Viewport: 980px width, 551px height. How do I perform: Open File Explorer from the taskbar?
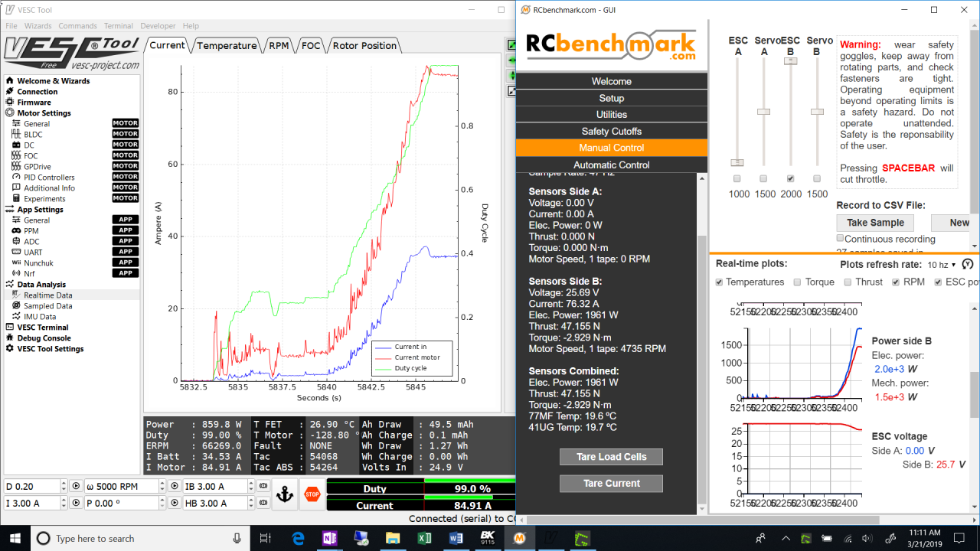click(x=393, y=538)
